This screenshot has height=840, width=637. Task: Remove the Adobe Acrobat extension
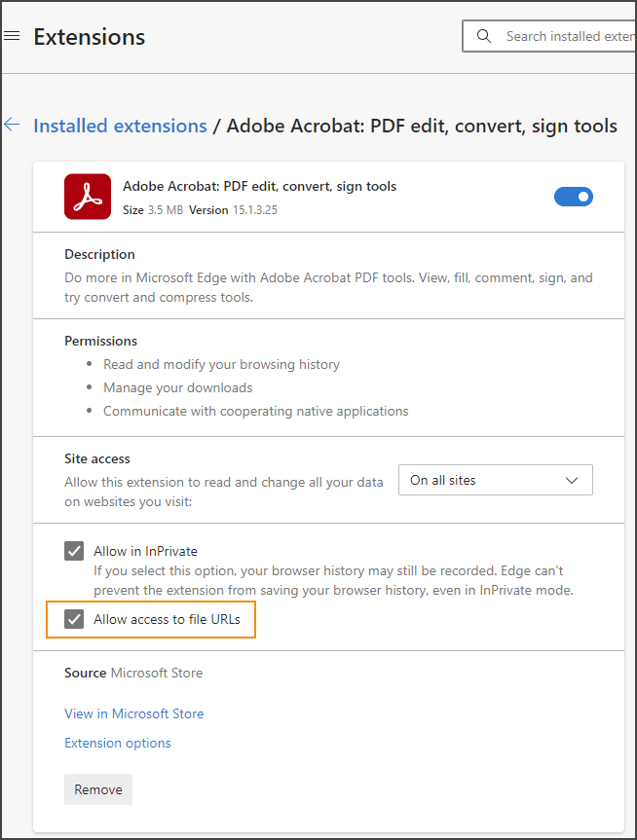(x=97, y=789)
